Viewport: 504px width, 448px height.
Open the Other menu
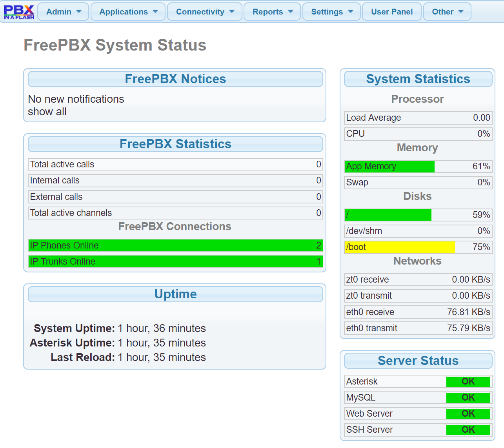[447, 12]
